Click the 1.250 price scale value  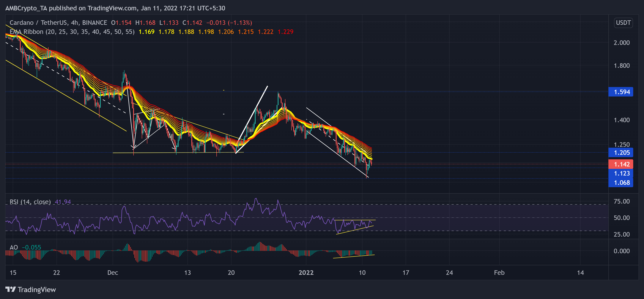tap(622, 144)
